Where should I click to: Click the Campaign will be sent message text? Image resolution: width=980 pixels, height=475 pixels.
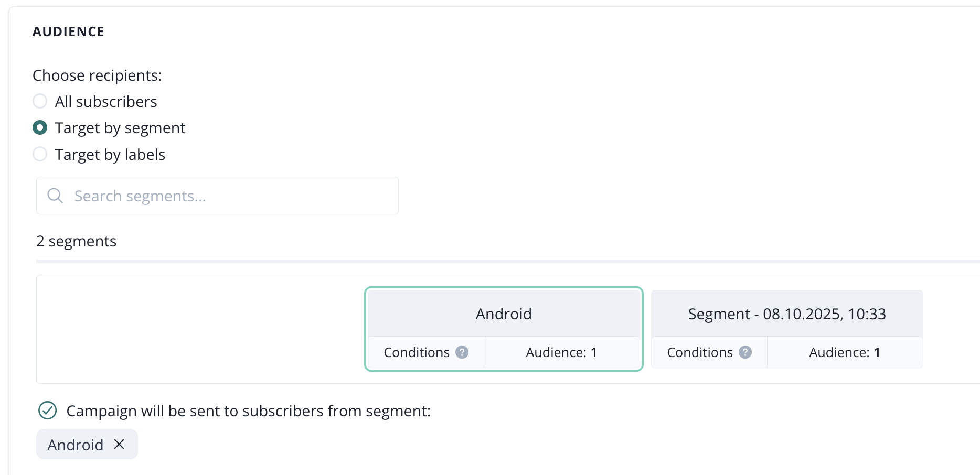click(248, 411)
